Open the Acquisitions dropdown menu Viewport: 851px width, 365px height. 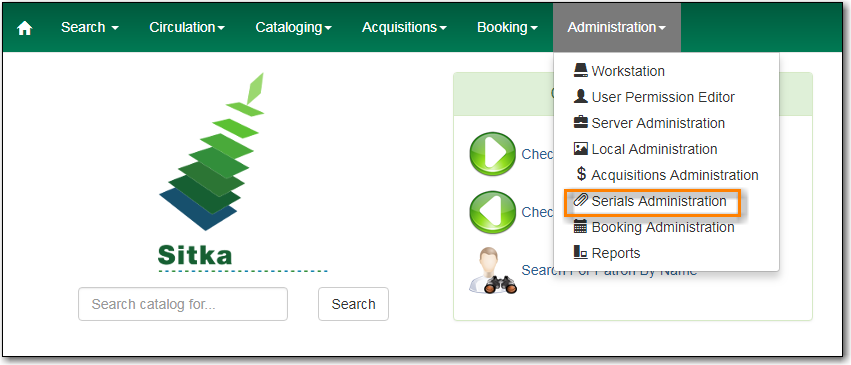point(404,27)
